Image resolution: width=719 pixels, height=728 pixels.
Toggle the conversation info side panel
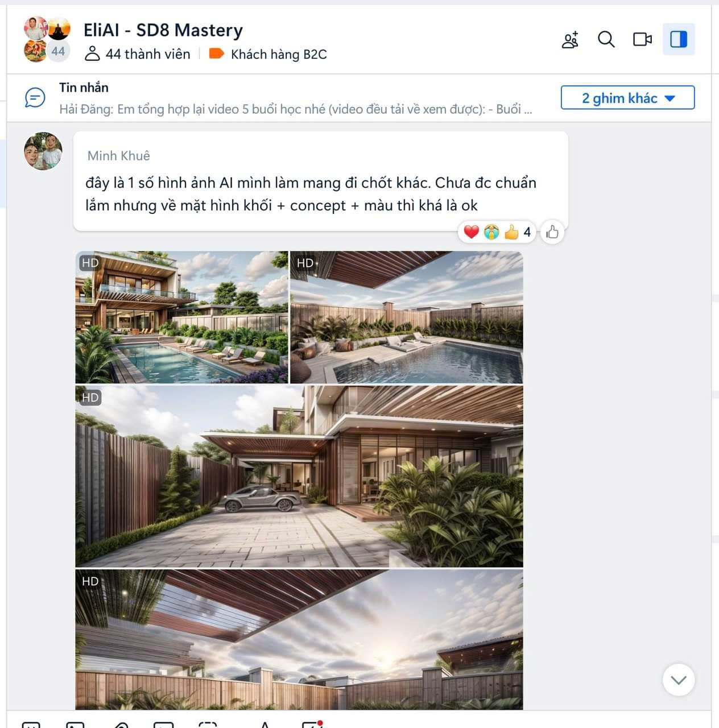pos(679,39)
